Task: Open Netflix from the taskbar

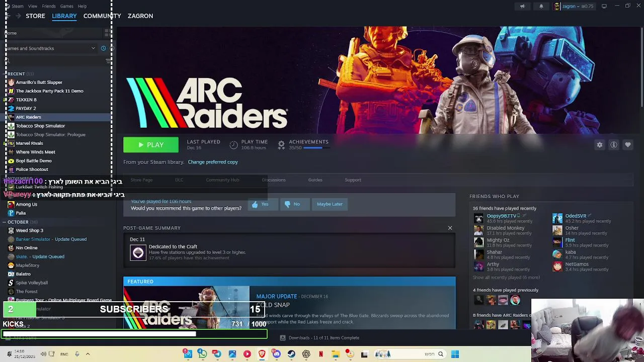Action: pos(320,354)
